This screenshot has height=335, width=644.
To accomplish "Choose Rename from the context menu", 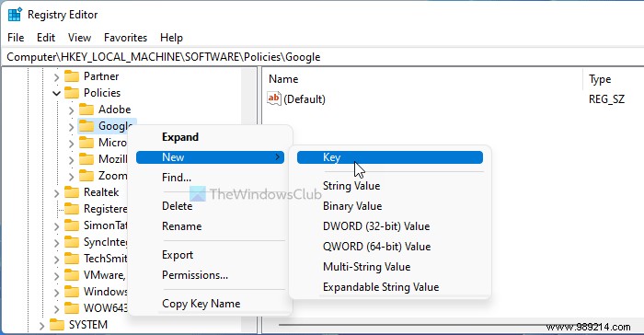I will 211,226.
